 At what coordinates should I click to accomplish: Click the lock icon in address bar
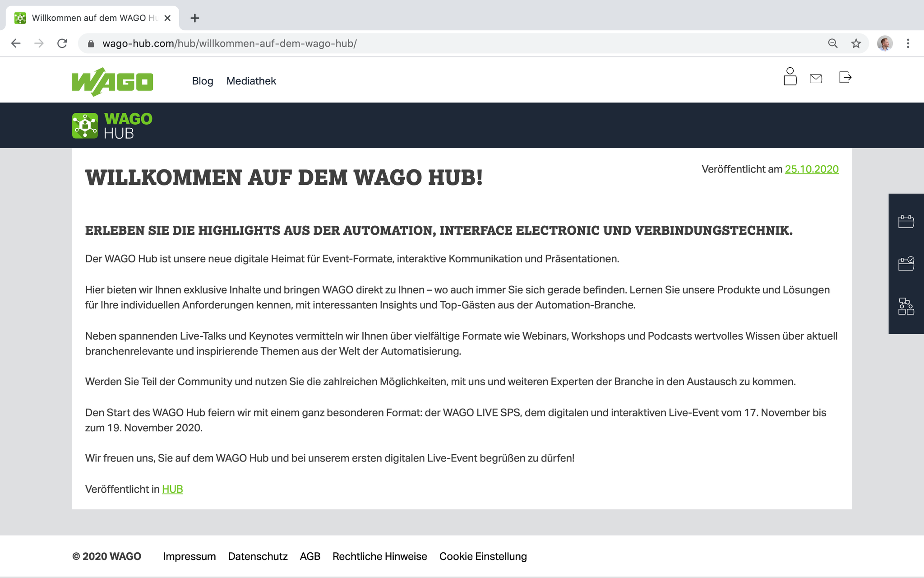tap(91, 44)
